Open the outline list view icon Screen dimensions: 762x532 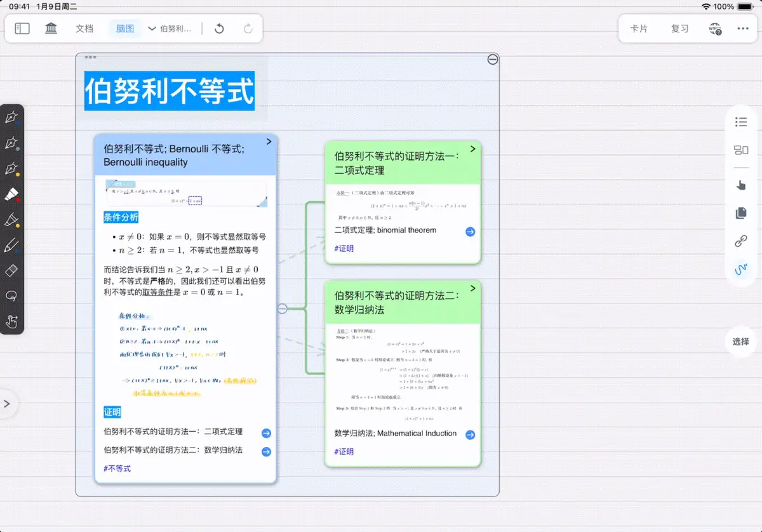click(x=740, y=122)
